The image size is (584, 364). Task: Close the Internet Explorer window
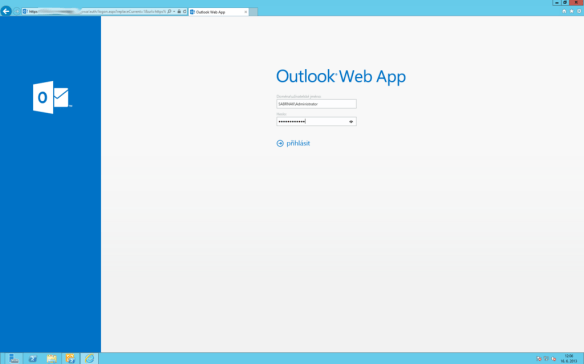577,2
